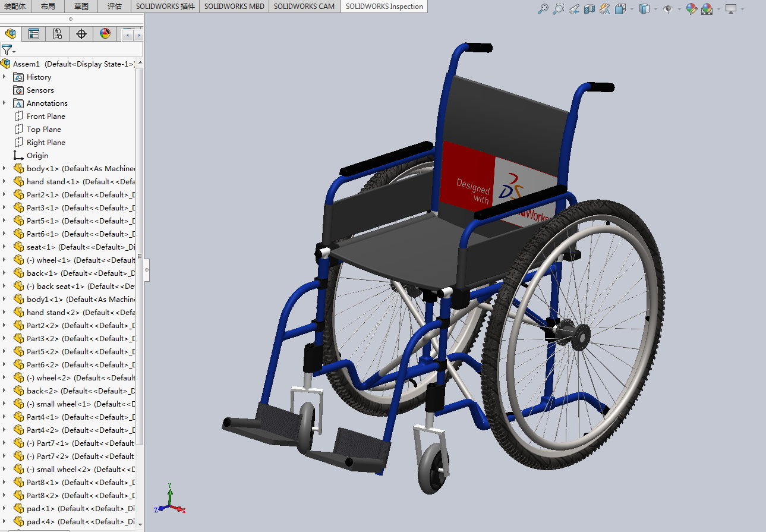Select Part8<2> in the tree

81,495
